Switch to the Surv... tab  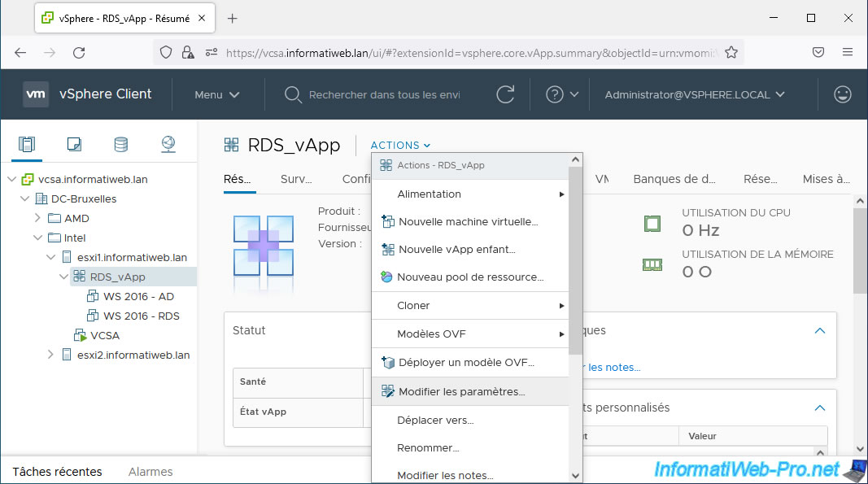[296, 179]
